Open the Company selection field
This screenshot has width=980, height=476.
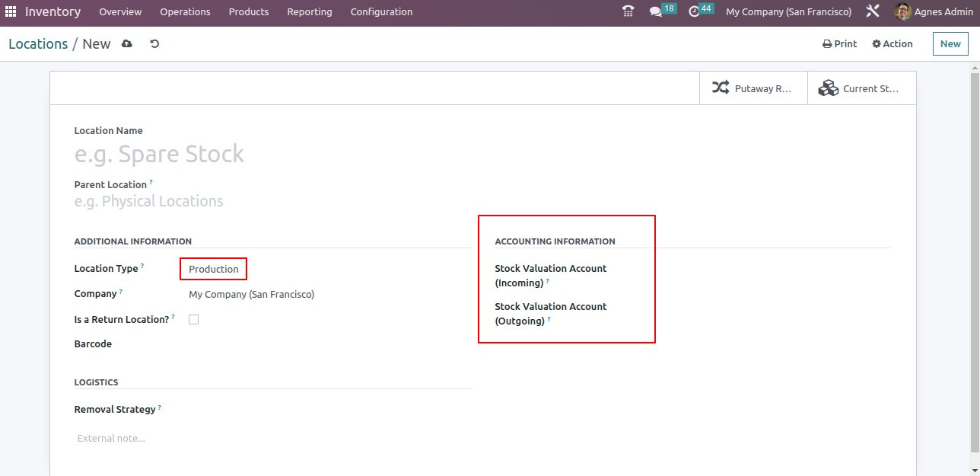pyautogui.click(x=251, y=295)
